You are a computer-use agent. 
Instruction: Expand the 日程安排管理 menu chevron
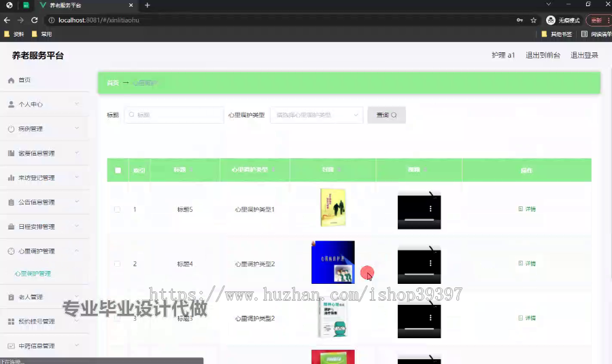coord(77,226)
